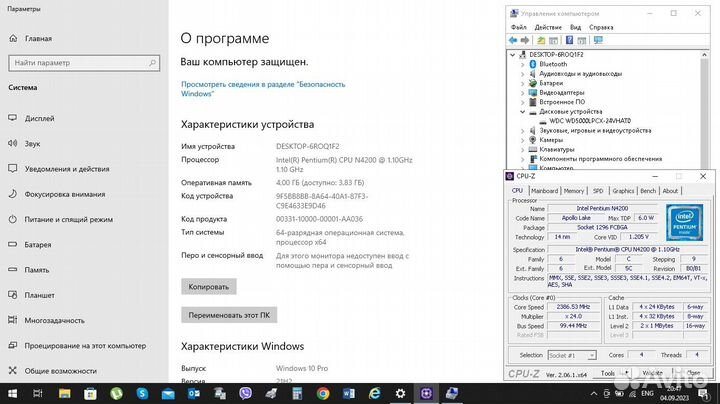Switch to About tab in CPU-Z
The image size is (720, 404).
[670, 191]
